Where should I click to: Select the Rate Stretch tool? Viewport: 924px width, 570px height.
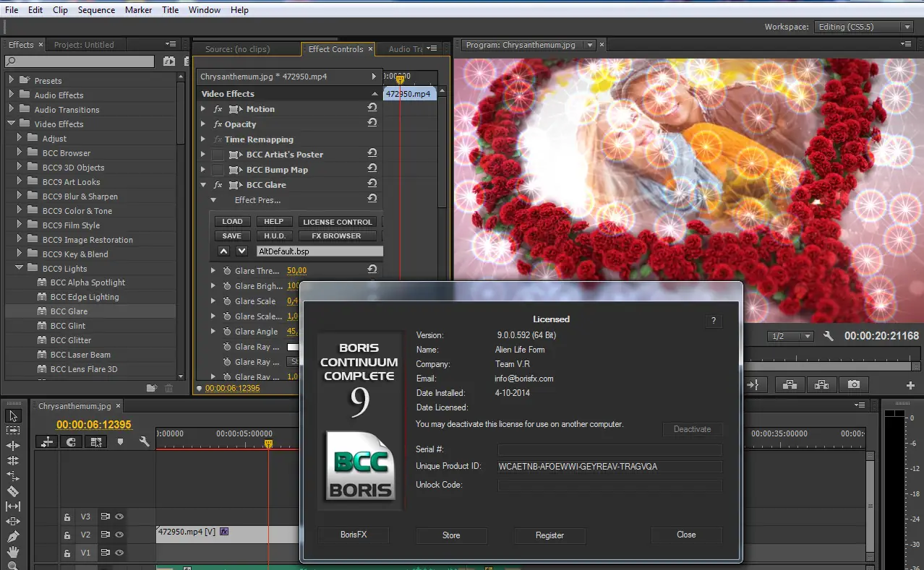click(13, 476)
